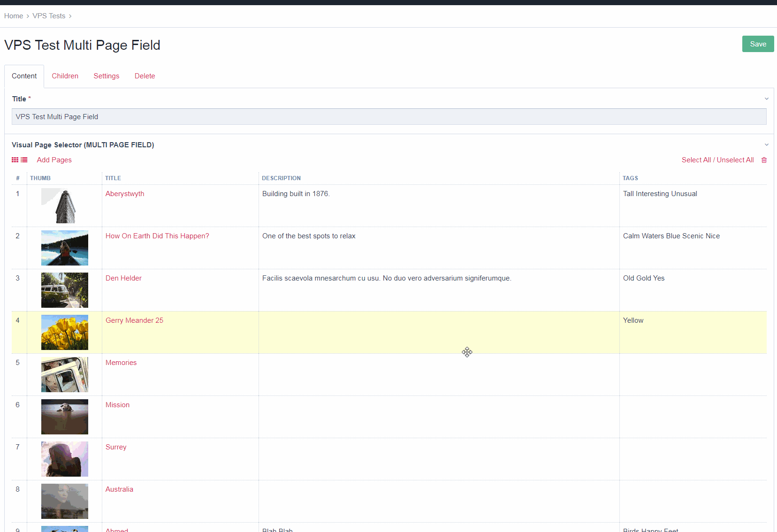Switch to list view layout
777x532 pixels.
pos(24,160)
